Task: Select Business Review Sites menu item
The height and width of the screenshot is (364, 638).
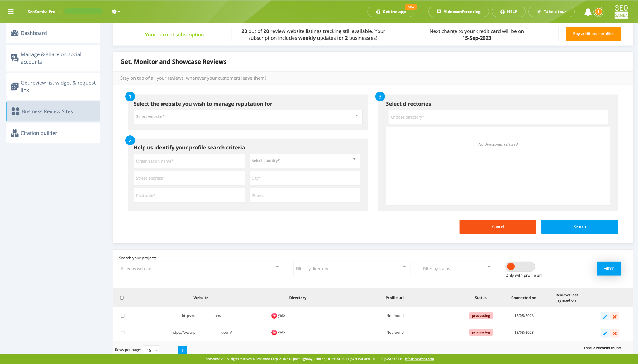Action: (x=53, y=111)
